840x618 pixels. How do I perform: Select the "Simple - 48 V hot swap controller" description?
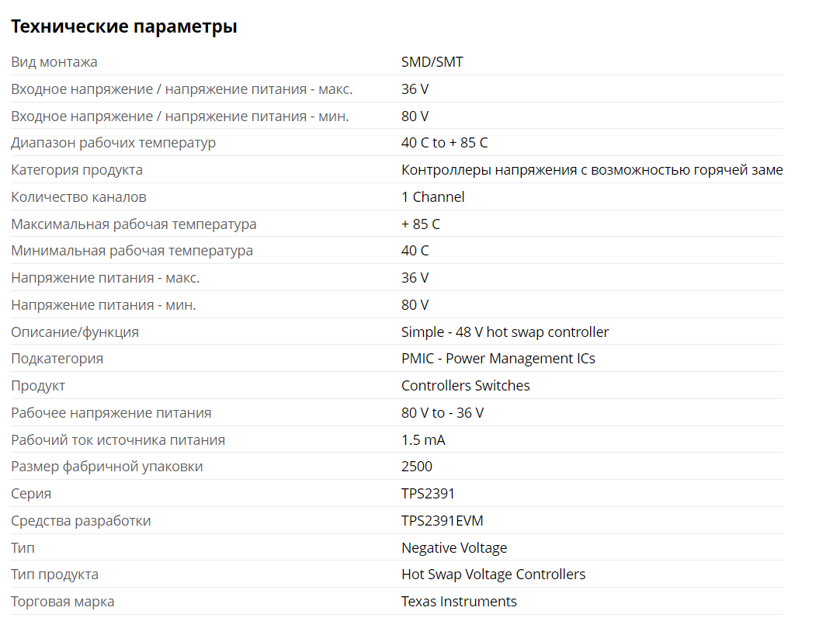click(505, 332)
